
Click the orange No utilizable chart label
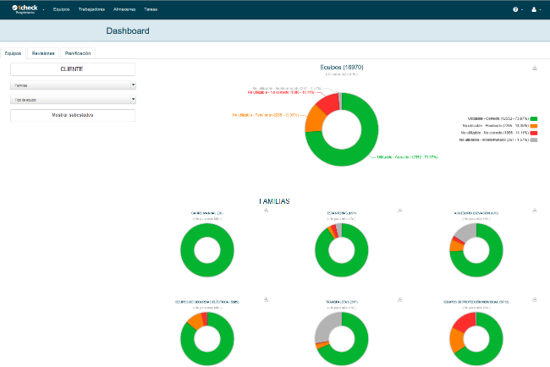pyautogui.click(x=265, y=115)
